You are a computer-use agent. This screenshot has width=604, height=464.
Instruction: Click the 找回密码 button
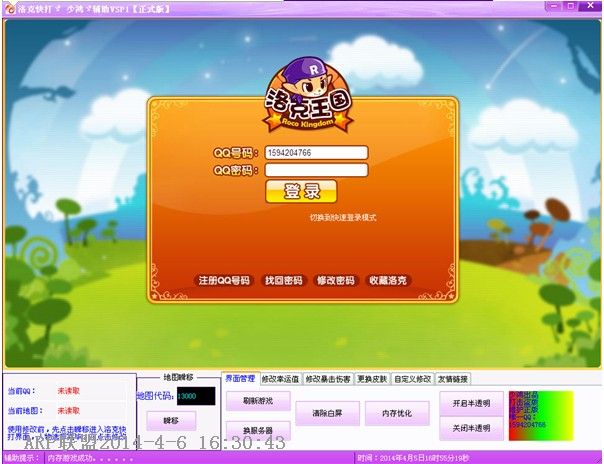[284, 280]
